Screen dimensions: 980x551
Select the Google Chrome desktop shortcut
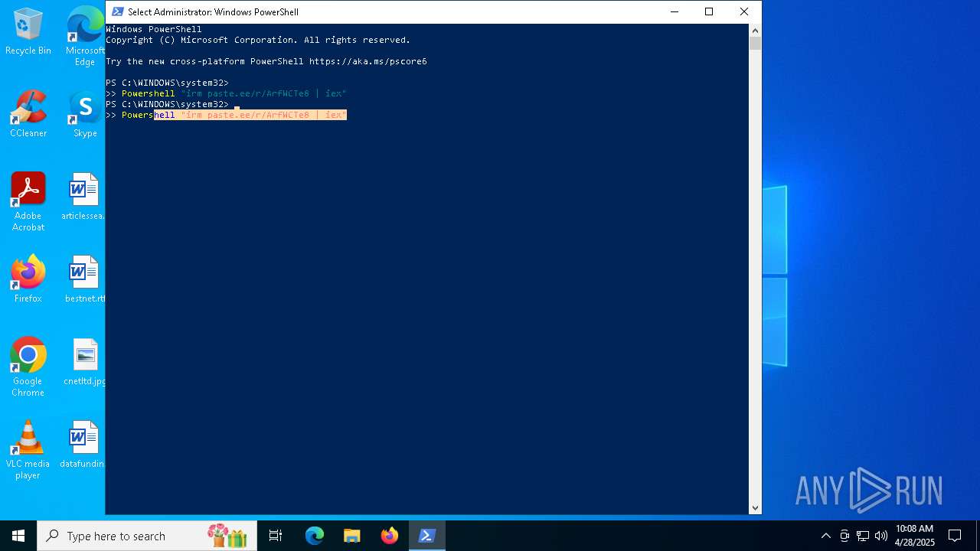(28, 367)
